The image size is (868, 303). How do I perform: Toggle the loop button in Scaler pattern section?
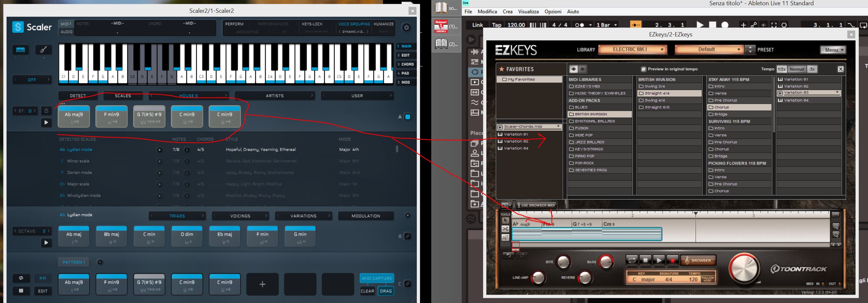(x=21, y=278)
